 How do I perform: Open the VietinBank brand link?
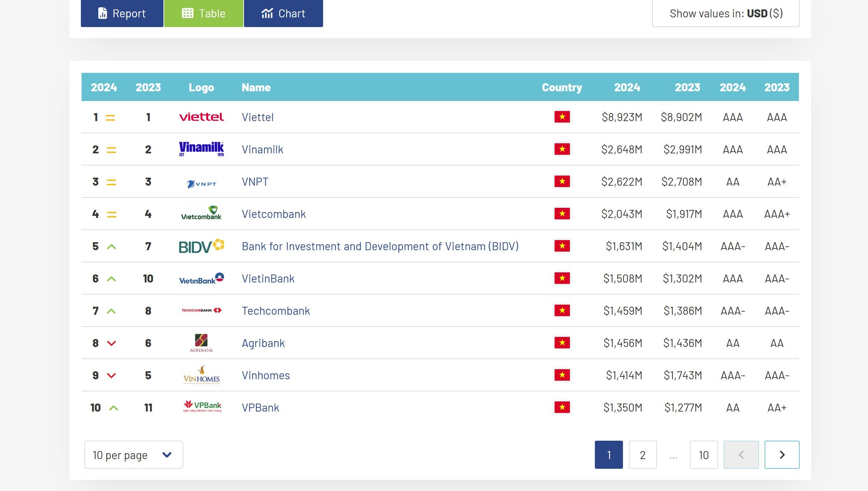pos(268,279)
